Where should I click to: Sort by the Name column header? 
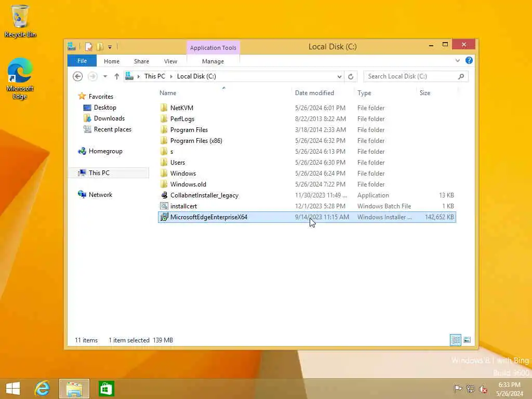tap(168, 93)
